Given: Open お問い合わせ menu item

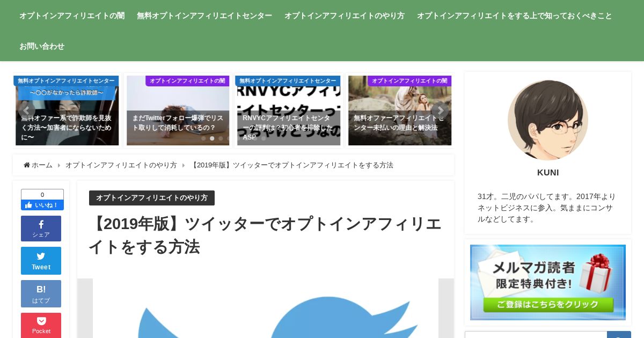Looking at the screenshot, I should 42,46.
